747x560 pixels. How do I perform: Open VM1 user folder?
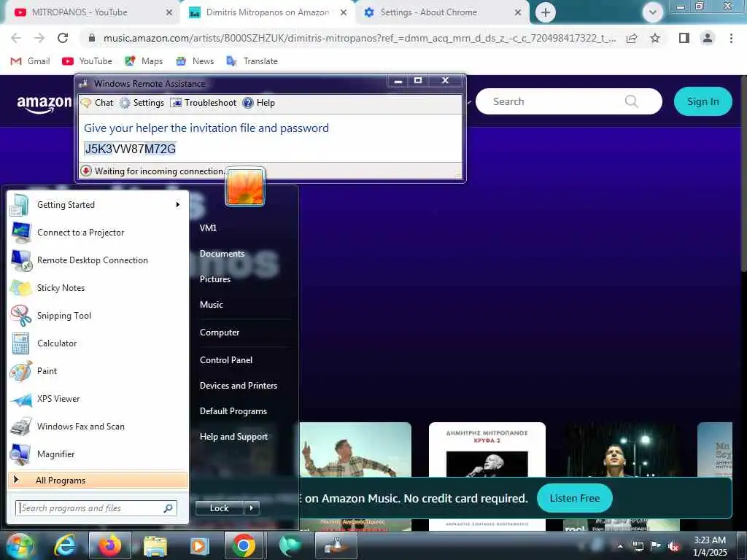(x=208, y=228)
